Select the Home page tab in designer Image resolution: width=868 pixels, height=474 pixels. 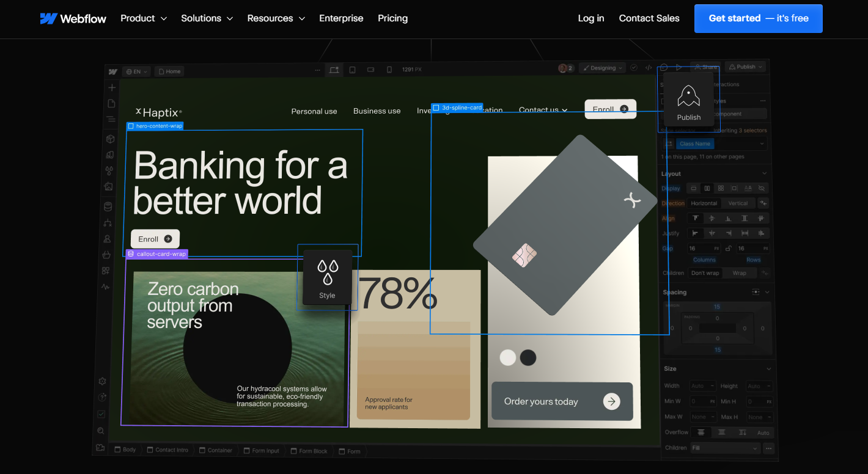[169, 71]
